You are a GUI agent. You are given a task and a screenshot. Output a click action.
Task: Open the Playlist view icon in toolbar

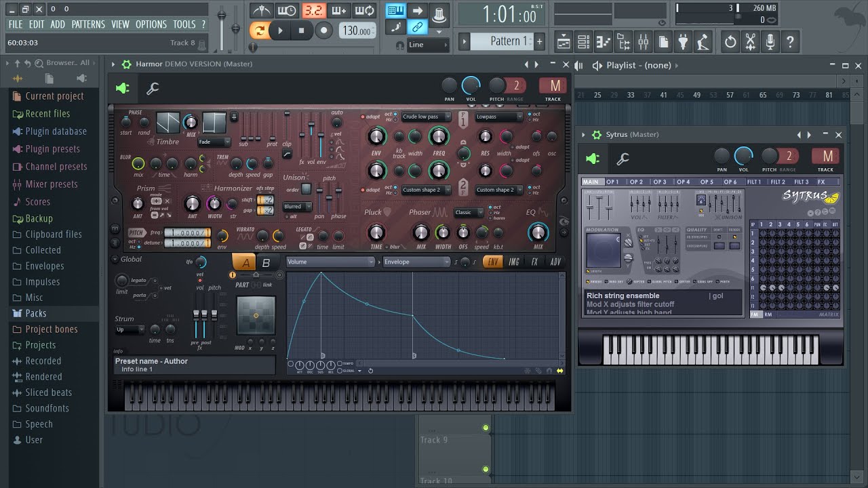point(564,42)
